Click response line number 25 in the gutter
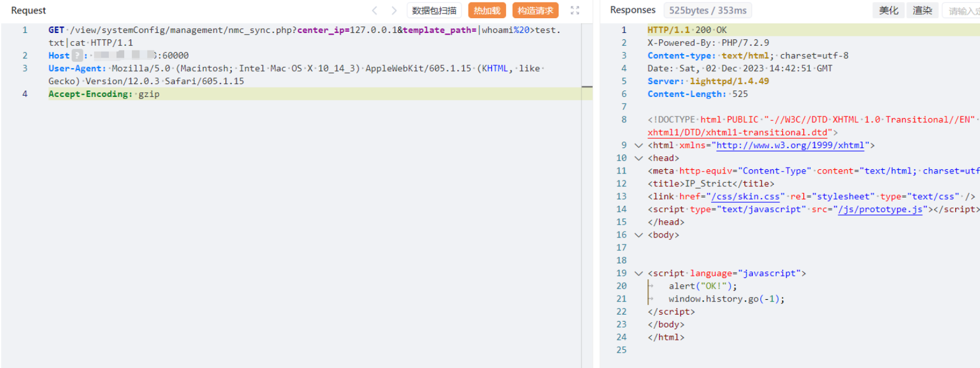 [x=622, y=350]
